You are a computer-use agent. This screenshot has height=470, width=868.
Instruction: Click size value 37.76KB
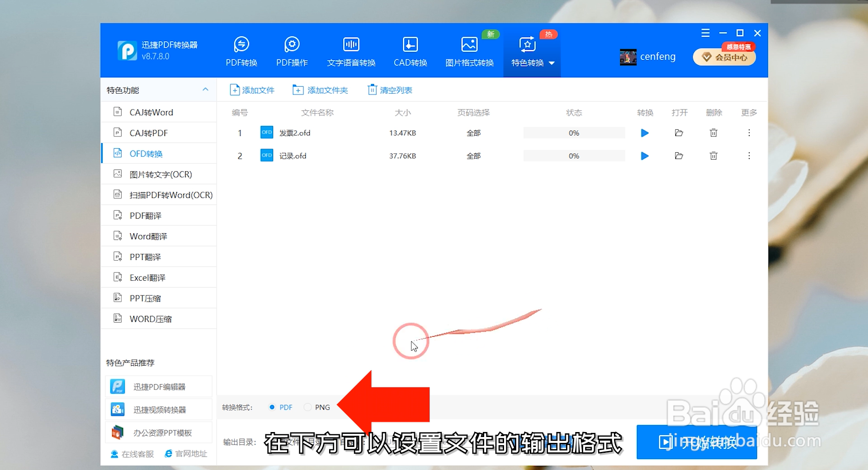point(402,156)
